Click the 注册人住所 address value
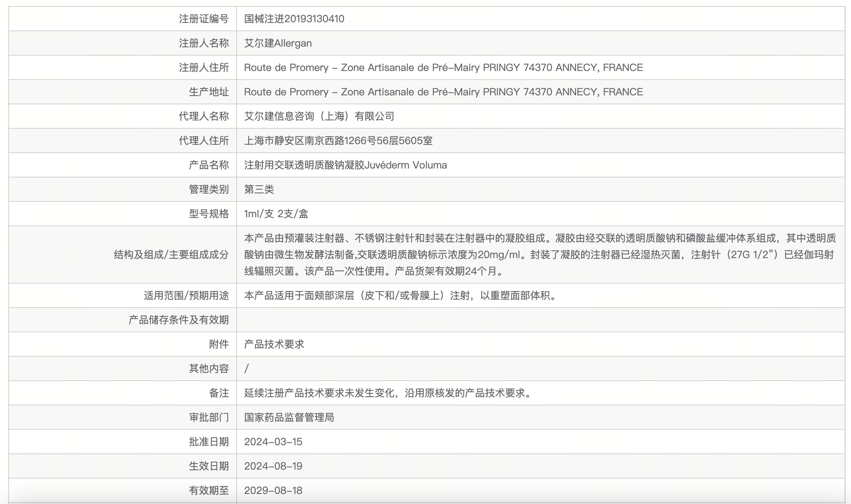Viewport: 851px width, 504px height. click(x=443, y=67)
